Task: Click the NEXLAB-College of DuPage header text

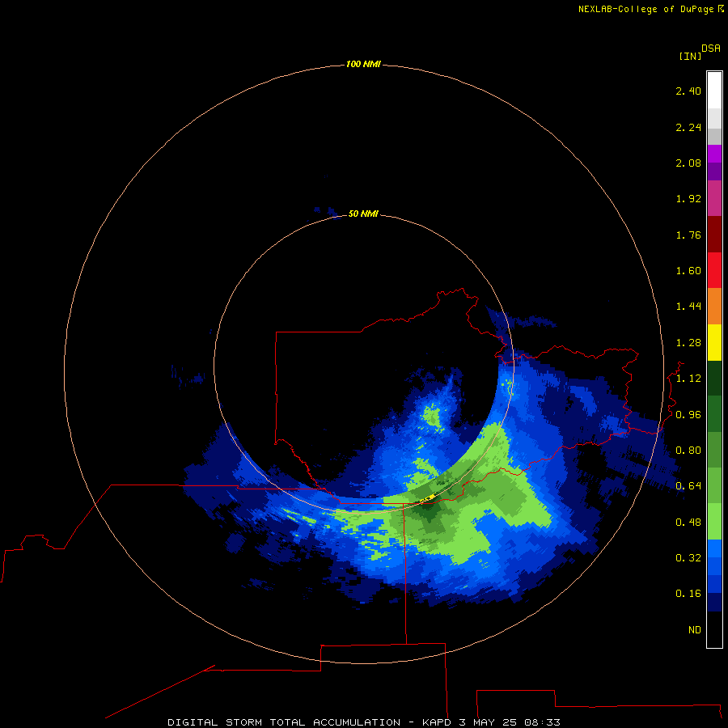Action: tap(651, 9)
